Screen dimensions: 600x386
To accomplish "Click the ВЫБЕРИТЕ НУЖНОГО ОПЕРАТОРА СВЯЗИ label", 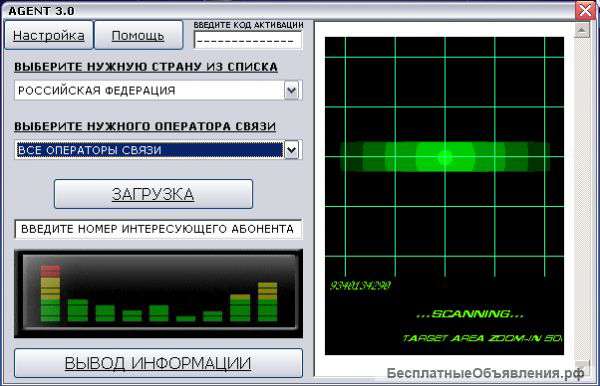I will pos(145,126).
